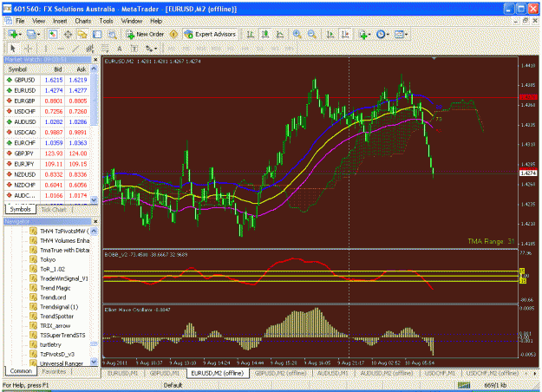The height and width of the screenshot is (392, 542).
Task: Toggle the Market Watch window icon
Action: pos(53,34)
